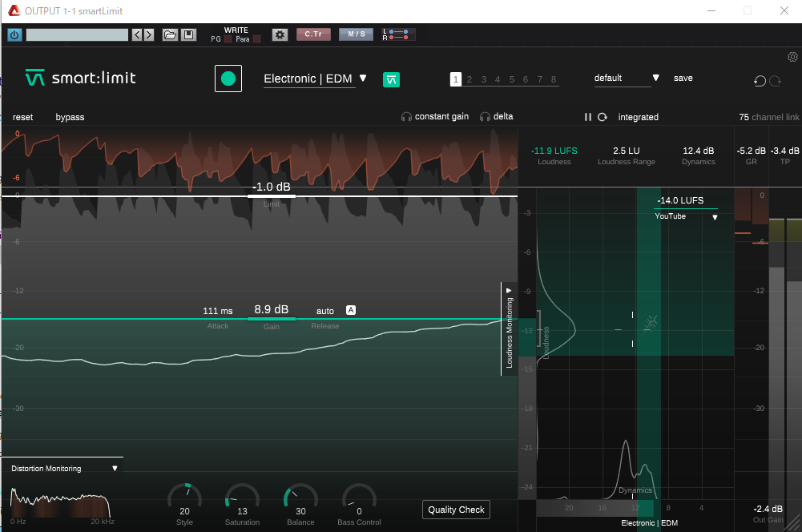Click -11.9 LUFS loudness readout
802x532 pixels.
pos(554,151)
